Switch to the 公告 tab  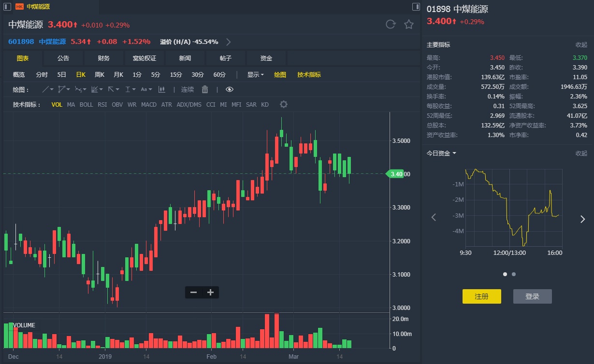tap(63, 58)
